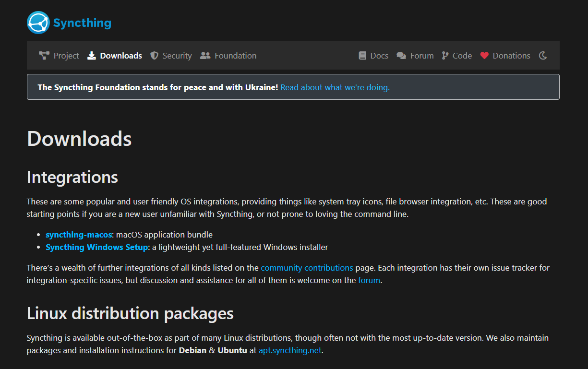Read about the Ukraine statement
Viewport: 588px width, 369px height.
[x=335, y=87]
